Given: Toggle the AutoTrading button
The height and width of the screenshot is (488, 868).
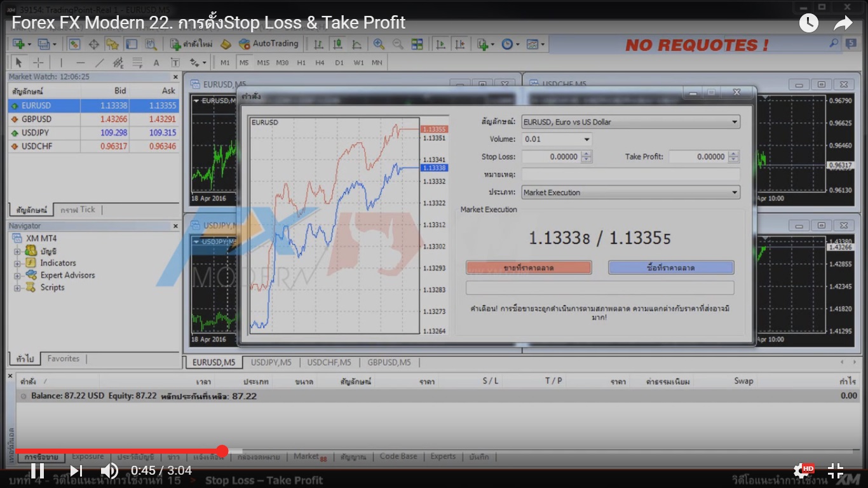Looking at the screenshot, I should tap(268, 44).
